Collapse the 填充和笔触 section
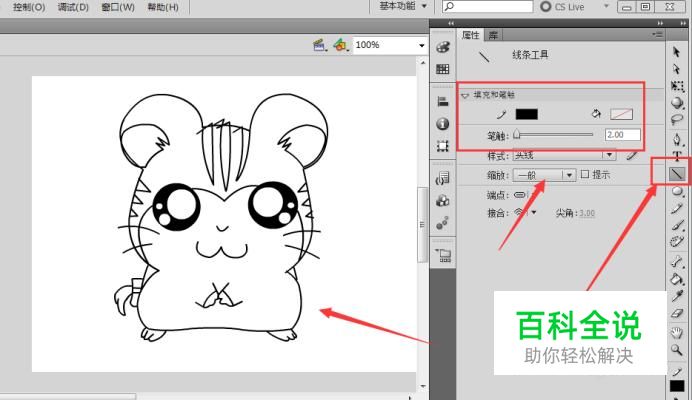Image resolution: width=692 pixels, height=400 pixels. coord(465,95)
